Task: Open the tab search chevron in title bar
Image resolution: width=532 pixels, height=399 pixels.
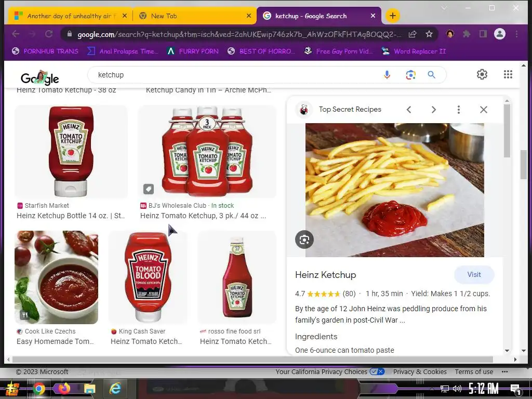Action: click(444, 8)
